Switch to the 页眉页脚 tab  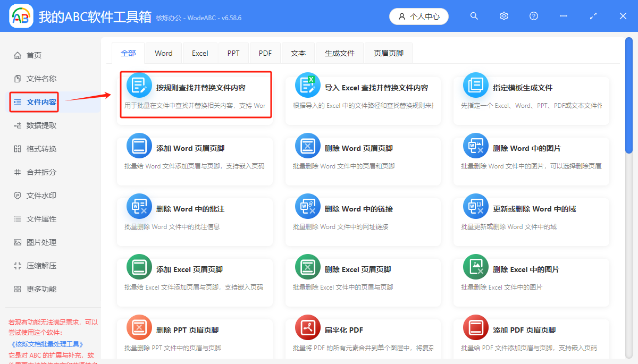[x=388, y=53]
